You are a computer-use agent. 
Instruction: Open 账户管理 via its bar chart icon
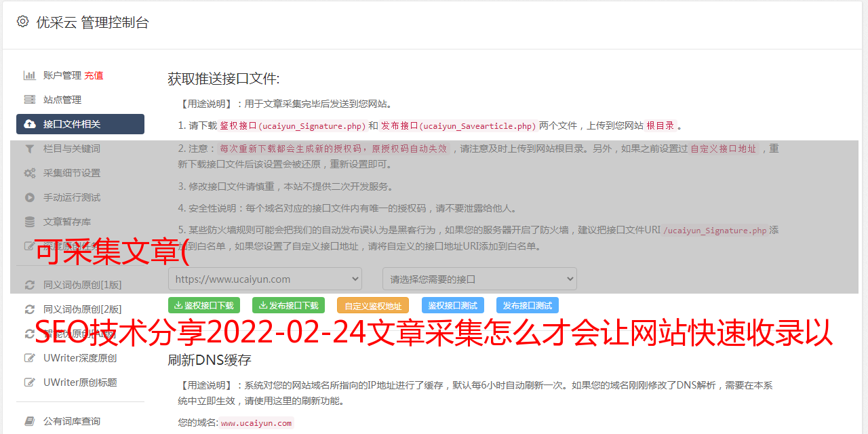coord(30,75)
